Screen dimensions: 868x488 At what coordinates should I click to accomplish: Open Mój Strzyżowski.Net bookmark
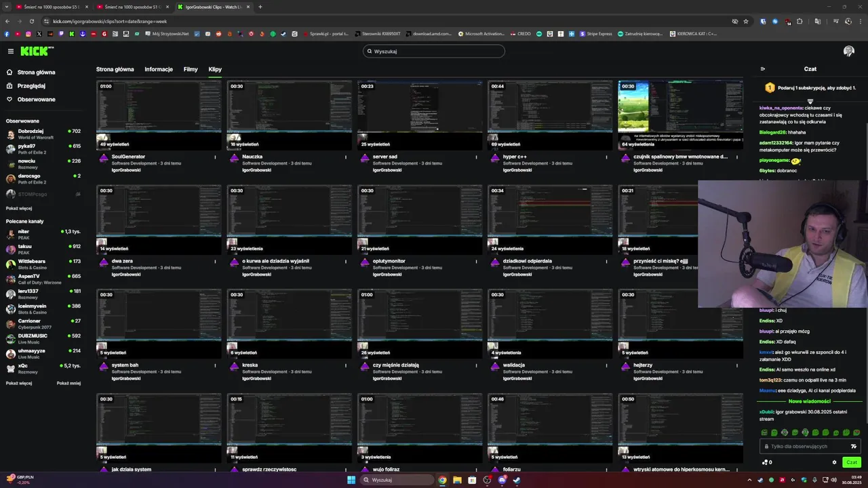click(x=166, y=33)
